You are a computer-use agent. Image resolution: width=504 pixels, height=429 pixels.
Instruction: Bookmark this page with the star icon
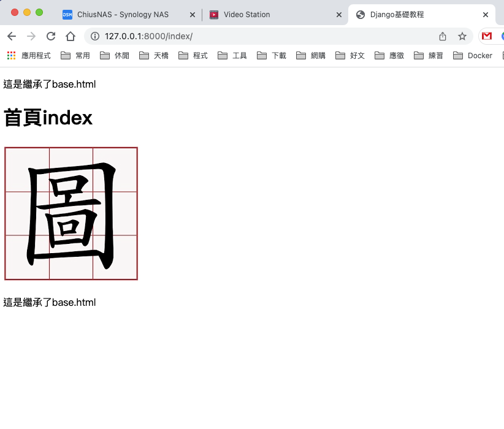(462, 36)
